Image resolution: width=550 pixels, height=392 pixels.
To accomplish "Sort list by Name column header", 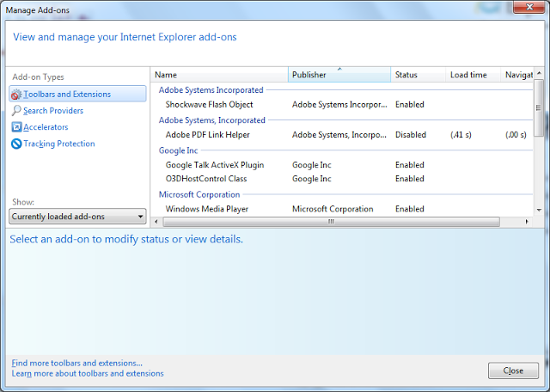I will tap(220, 75).
